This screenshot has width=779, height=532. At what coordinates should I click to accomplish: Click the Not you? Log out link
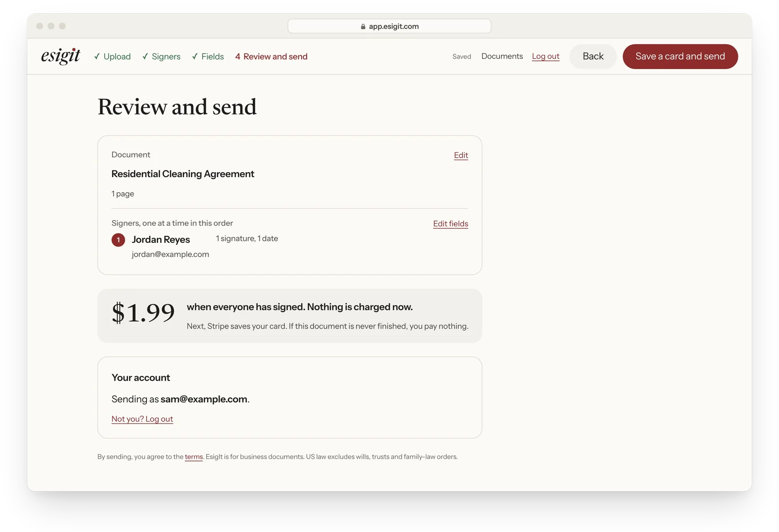142,419
